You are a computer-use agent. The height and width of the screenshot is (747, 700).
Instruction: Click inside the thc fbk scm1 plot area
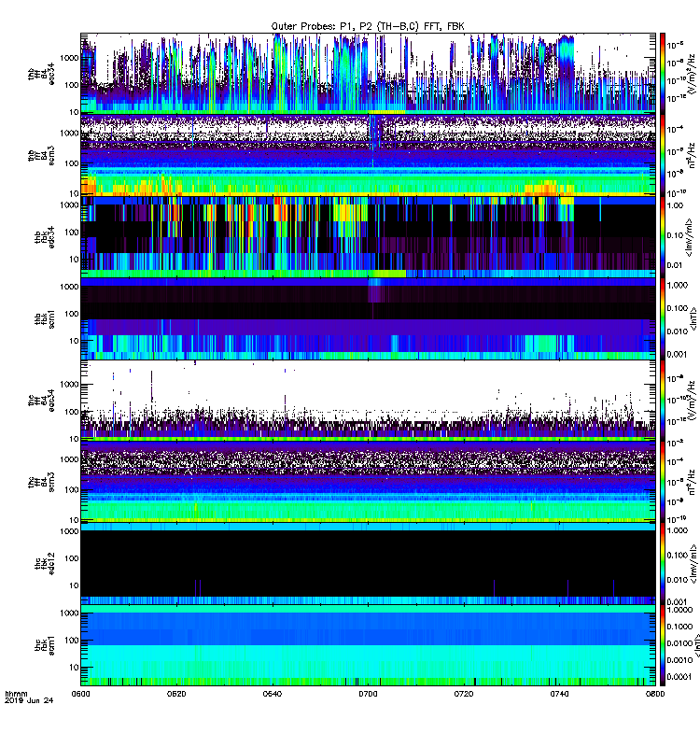pos(368,645)
